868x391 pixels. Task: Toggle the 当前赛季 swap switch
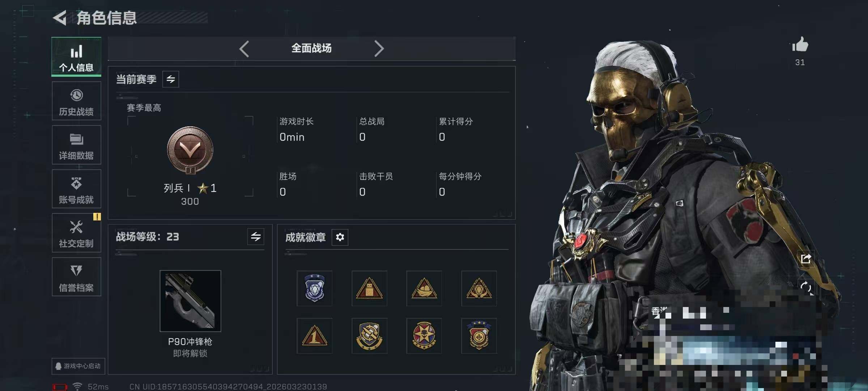click(171, 79)
